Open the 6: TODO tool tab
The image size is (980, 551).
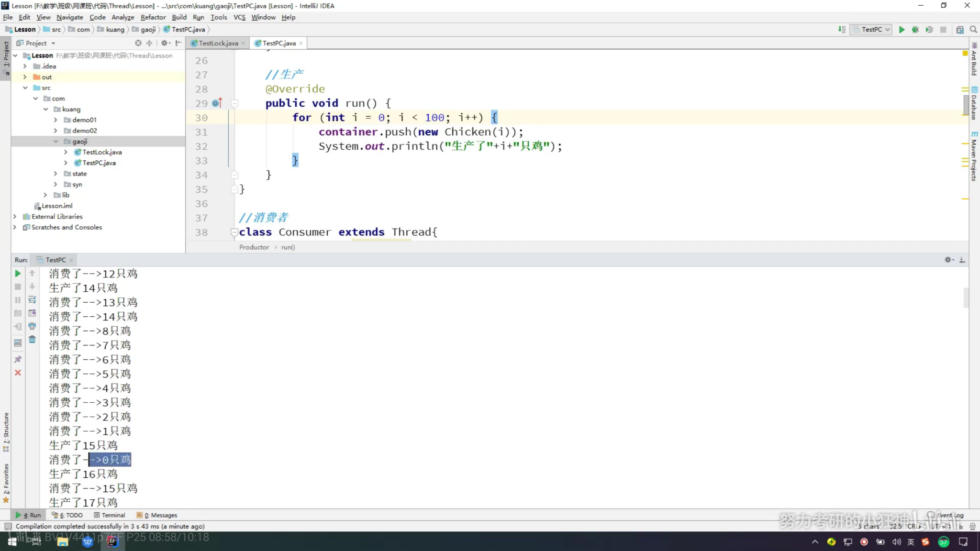67,515
